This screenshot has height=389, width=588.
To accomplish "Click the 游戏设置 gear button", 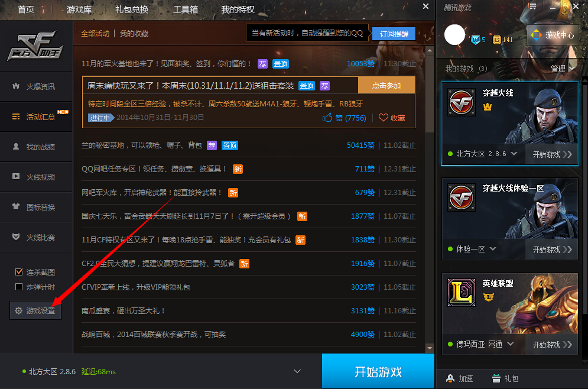I will [35, 310].
